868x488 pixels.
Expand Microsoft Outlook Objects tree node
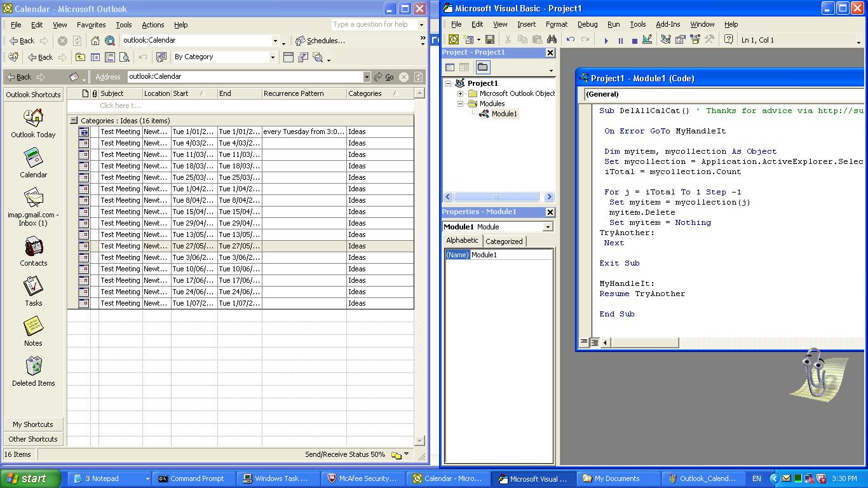(461, 93)
